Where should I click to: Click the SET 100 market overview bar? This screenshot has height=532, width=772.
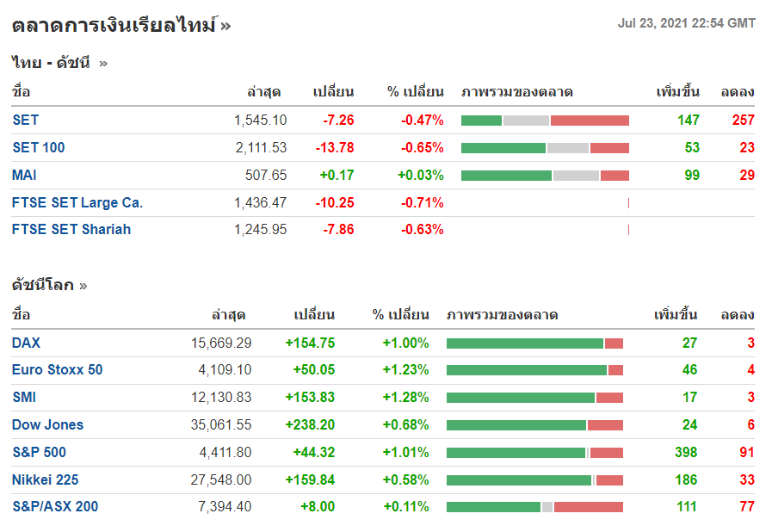[545, 148]
